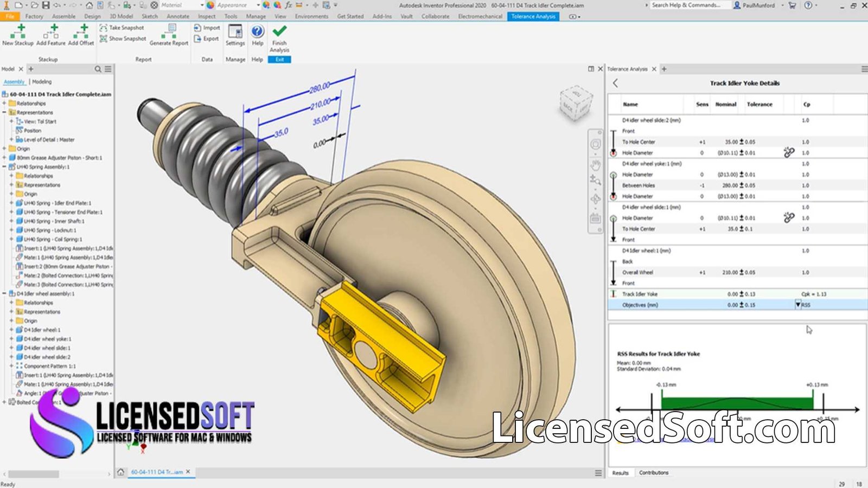868x488 pixels.
Task: Open the File menu tab
Action: pos(10,16)
